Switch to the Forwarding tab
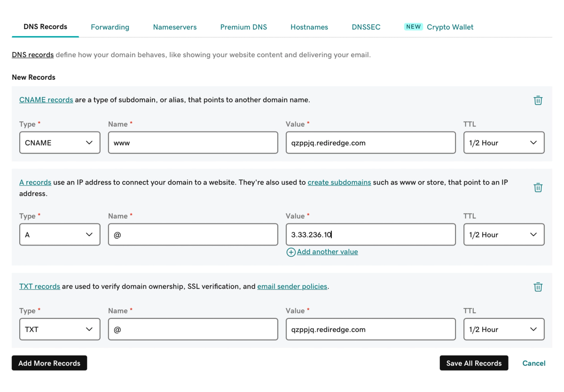Viewport: 564px width, 392px height. [110, 27]
